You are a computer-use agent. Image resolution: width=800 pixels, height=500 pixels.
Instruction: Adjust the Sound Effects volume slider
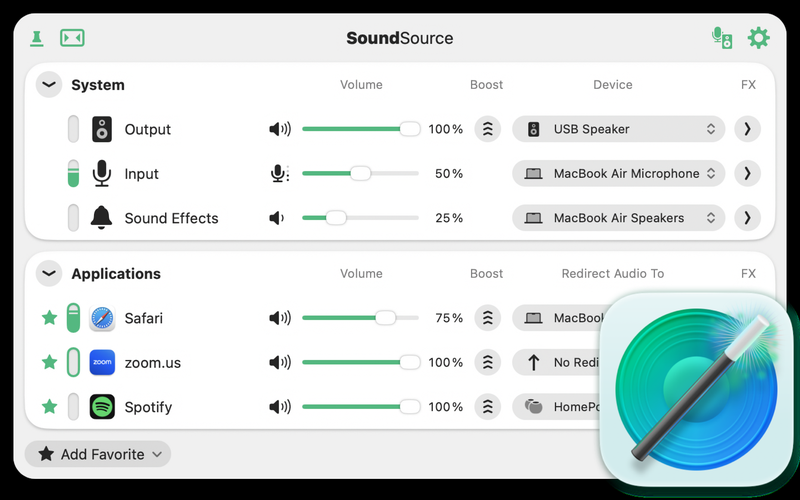[361, 218]
